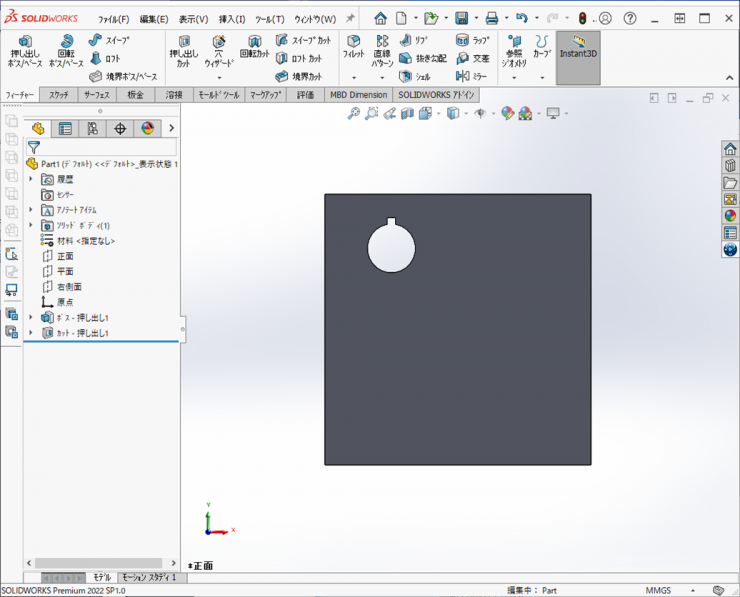This screenshot has height=597, width=740.
Task: Switch to the スケッチ tab
Action: 59,95
